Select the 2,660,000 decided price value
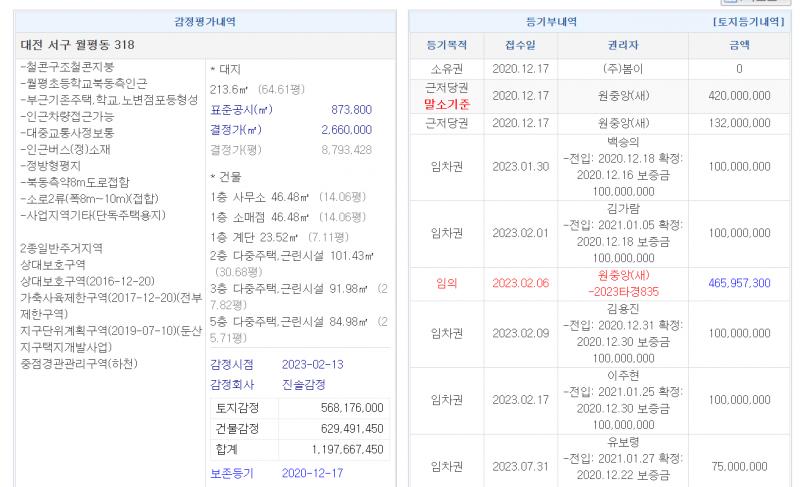800x487 pixels. 346,130
